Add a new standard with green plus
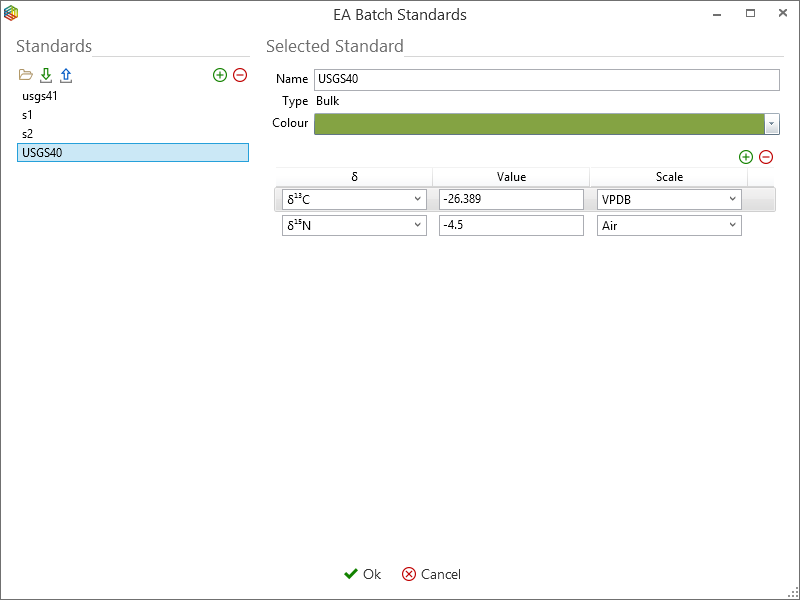Screen dimensions: 800x600 (x=220, y=75)
